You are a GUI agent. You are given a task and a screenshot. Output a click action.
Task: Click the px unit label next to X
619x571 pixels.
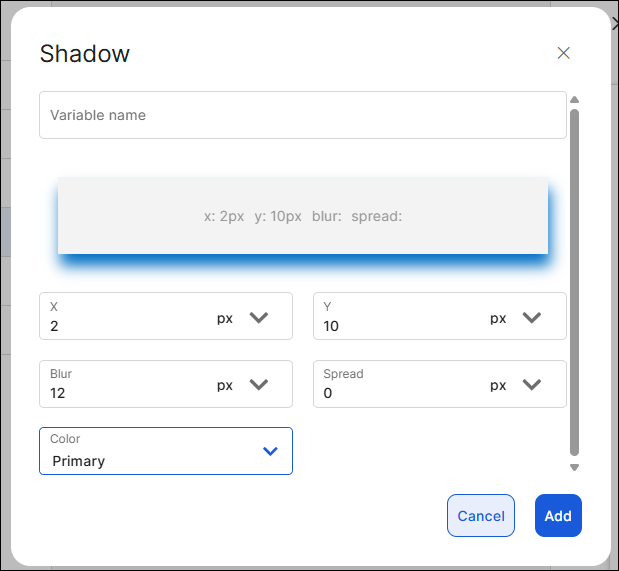click(x=225, y=318)
